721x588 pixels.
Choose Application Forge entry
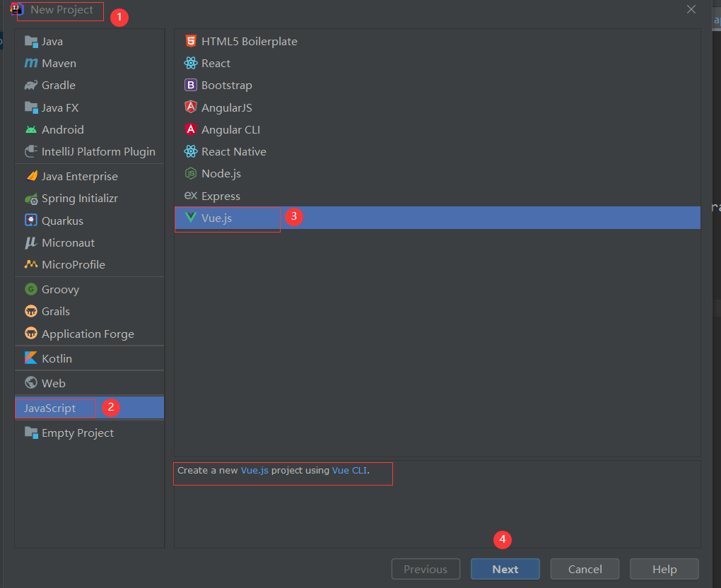89,334
